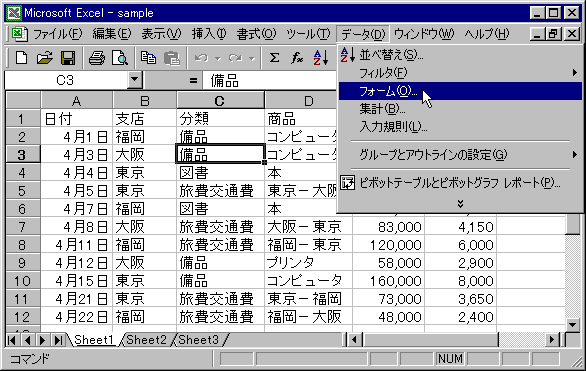This screenshot has height=371, width=586.
Task: Click last sheet tab scroll button
Action: [x=58, y=340]
